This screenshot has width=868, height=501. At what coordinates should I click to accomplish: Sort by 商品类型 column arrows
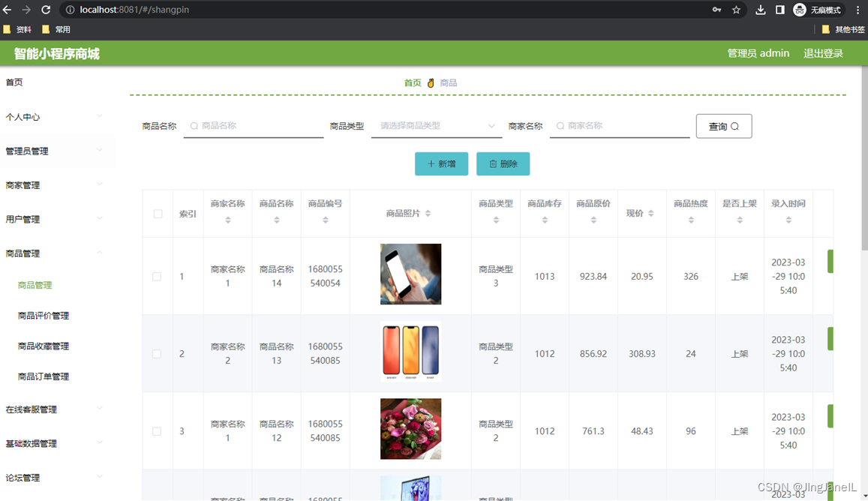point(496,220)
